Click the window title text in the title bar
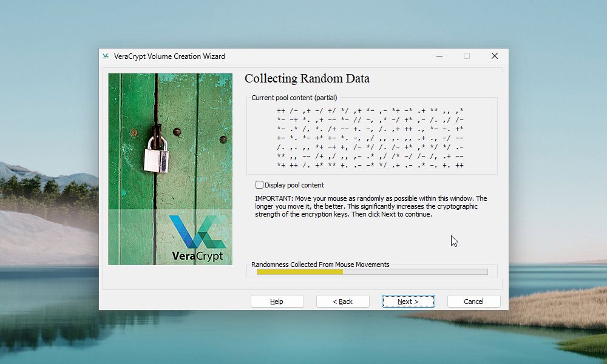 click(x=169, y=56)
